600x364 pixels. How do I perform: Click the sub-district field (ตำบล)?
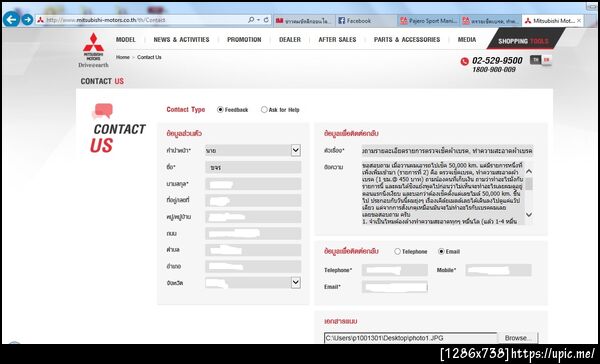[253, 250]
